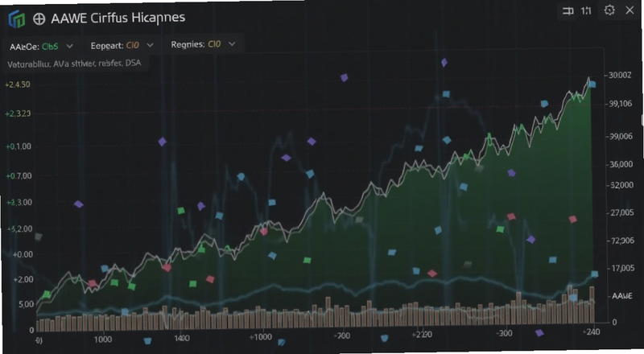Click the left axis label +2,323
This screenshot has height=354, width=644.
[x=18, y=113]
